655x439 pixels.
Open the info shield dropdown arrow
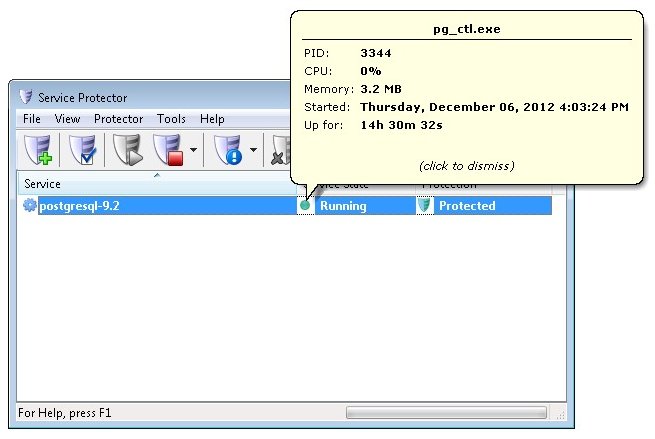(253, 150)
